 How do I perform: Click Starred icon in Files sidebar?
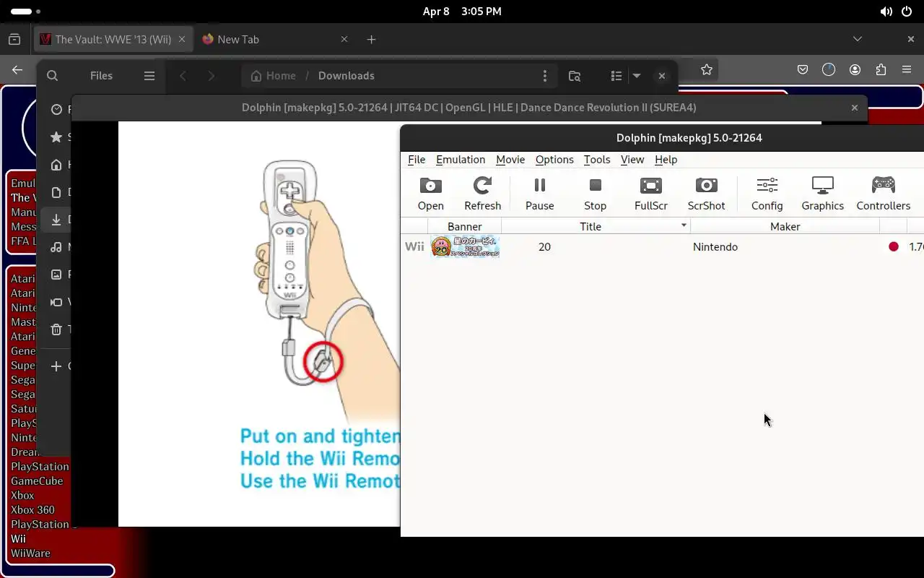pyautogui.click(x=56, y=137)
